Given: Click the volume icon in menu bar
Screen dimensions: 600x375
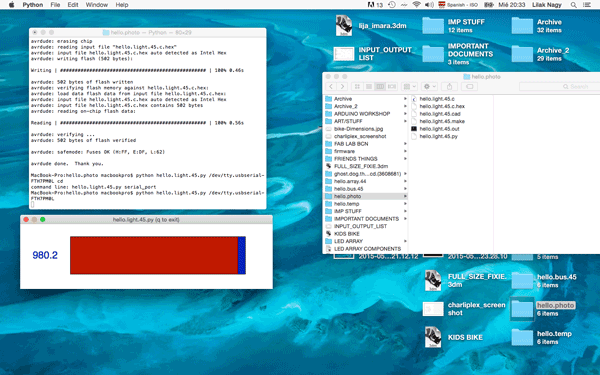Looking at the screenshot, I should [x=429, y=5].
